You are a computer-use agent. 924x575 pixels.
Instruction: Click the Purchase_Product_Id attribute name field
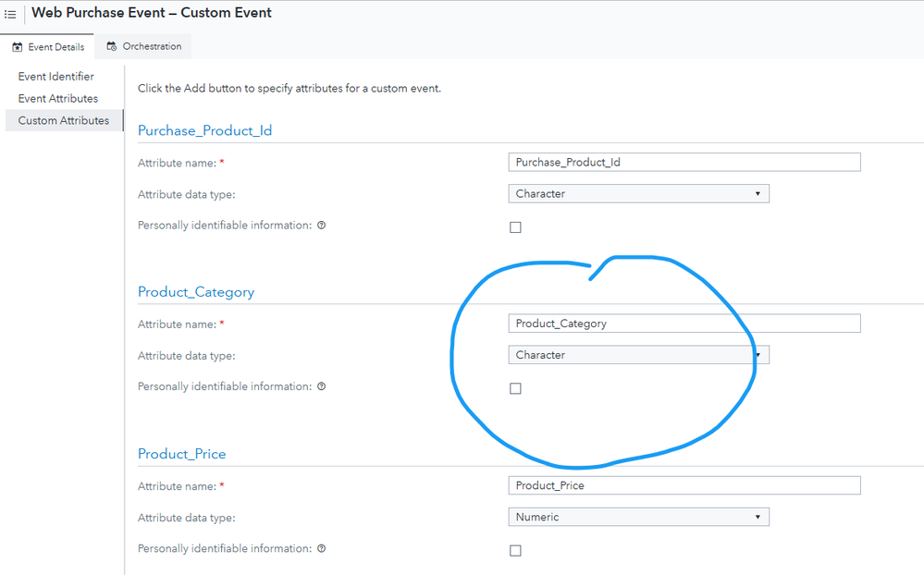point(684,163)
